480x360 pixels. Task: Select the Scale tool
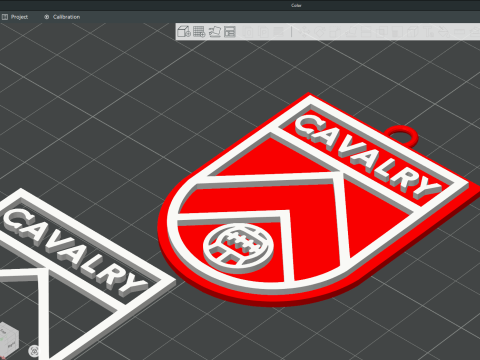point(335,32)
